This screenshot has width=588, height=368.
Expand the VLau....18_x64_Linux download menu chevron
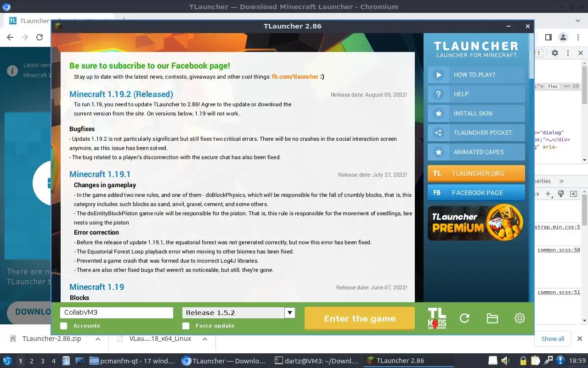205,339
